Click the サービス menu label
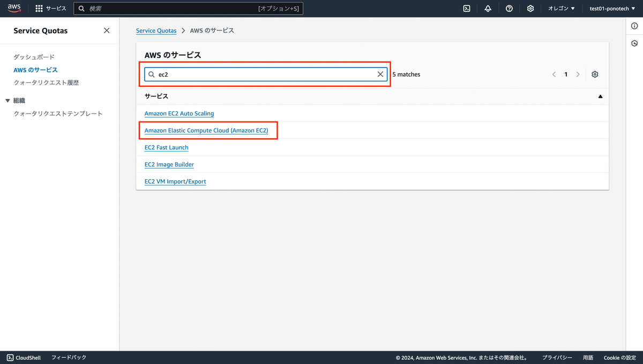This screenshot has height=364, width=643. (56, 9)
